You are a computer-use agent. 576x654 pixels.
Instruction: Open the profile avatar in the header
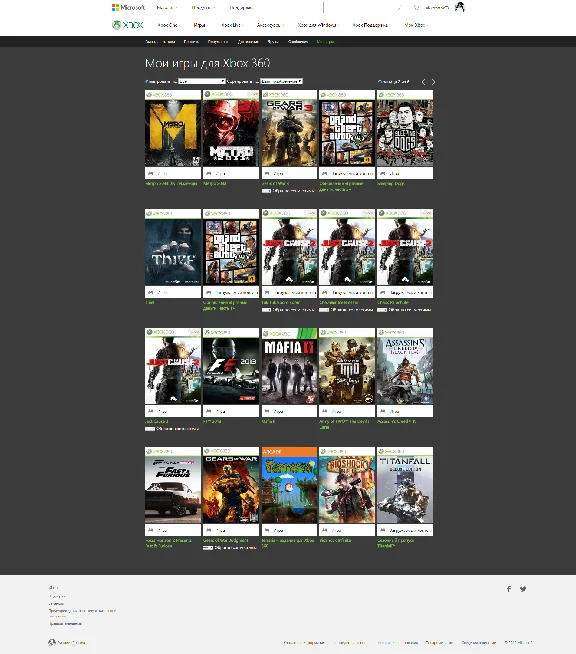click(459, 7)
